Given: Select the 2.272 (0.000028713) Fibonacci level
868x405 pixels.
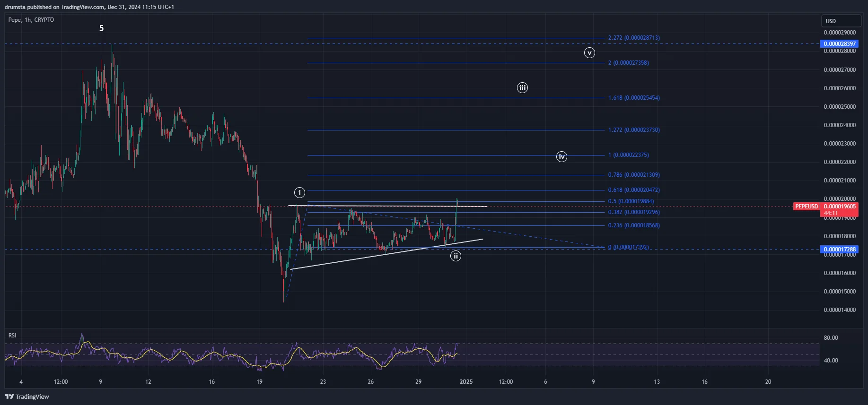Looking at the screenshot, I should [x=634, y=38].
